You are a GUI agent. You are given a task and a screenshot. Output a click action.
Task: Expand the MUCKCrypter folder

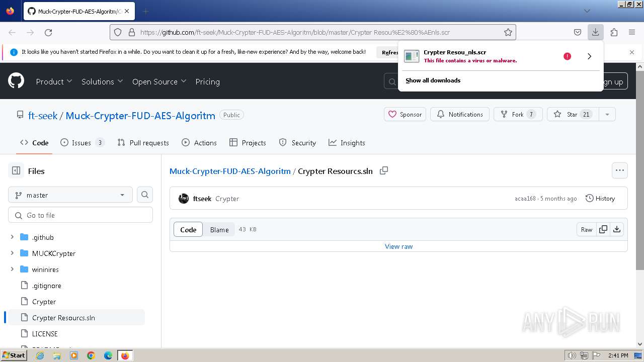click(12, 253)
